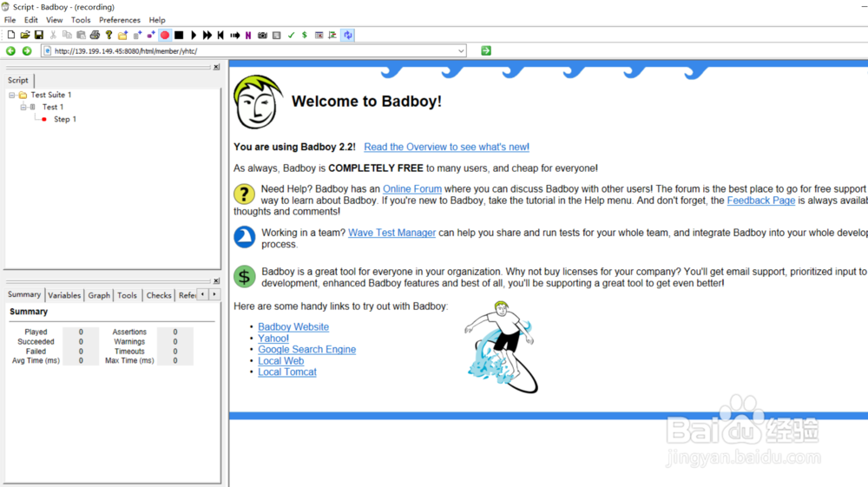Toggle the blue cycling arrows icon

tap(348, 35)
